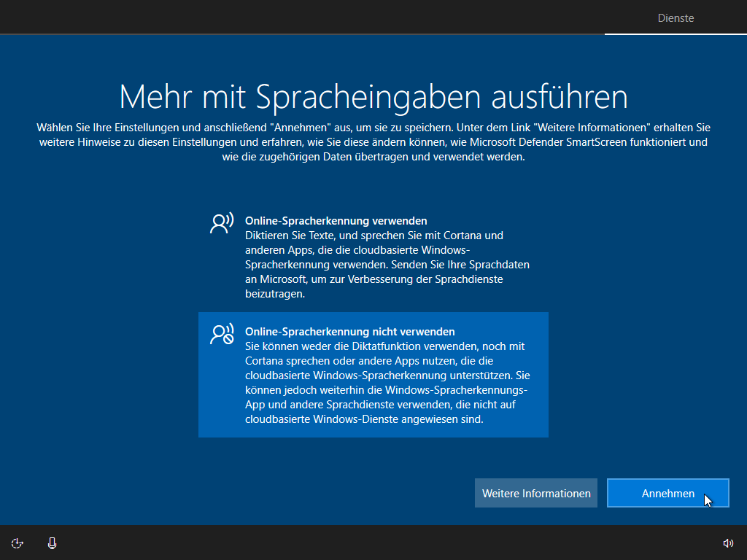This screenshot has width=747, height=560.
Task: Click the intro paragraph starting "Wählen Sie Ihre Einstellungen"
Action: [x=373, y=141]
